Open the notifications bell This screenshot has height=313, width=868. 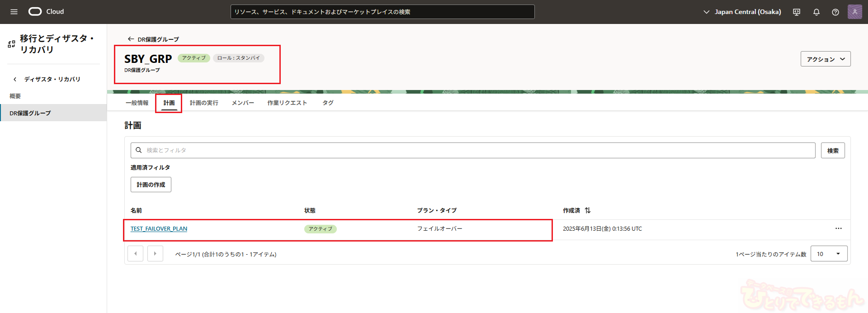click(x=816, y=12)
